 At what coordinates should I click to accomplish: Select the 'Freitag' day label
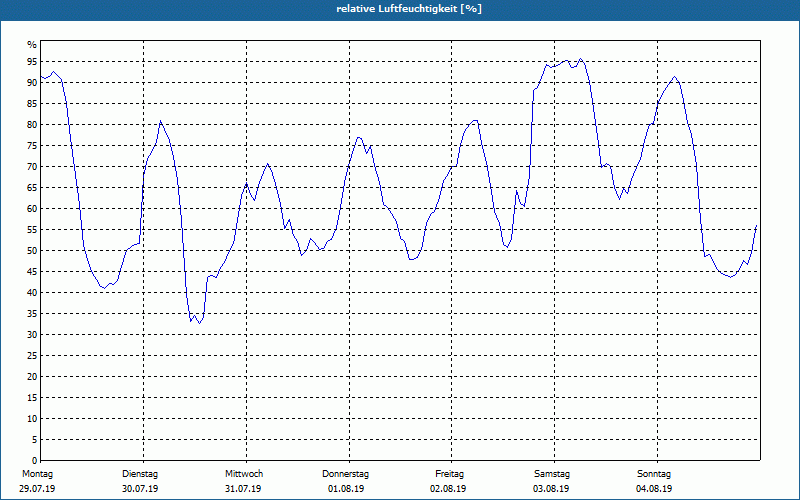point(449,474)
